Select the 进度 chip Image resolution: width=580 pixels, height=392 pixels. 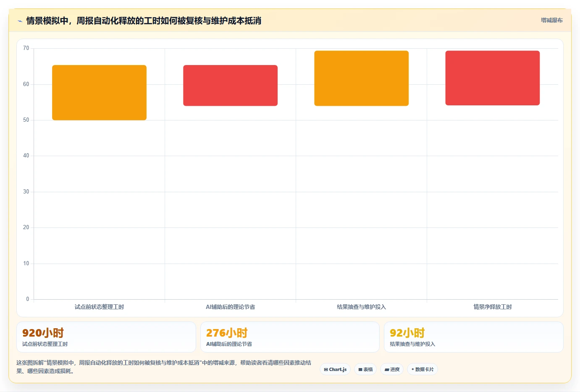[x=392, y=369]
